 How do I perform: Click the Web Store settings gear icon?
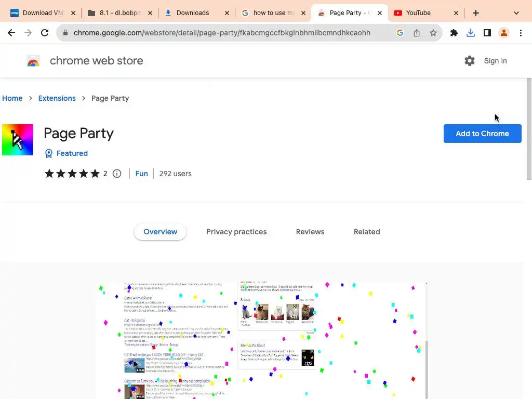tap(470, 61)
